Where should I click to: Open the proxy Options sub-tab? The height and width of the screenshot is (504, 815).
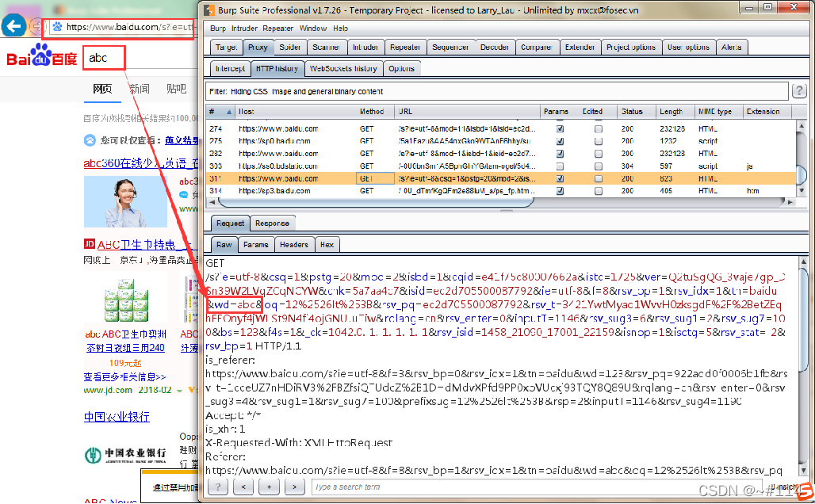pyautogui.click(x=401, y=69)
